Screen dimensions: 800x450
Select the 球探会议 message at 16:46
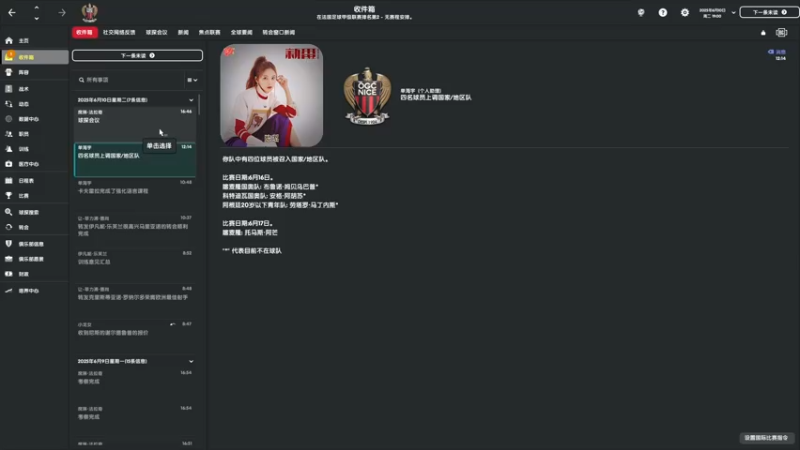pyautogui.click(x=135, y=124)
